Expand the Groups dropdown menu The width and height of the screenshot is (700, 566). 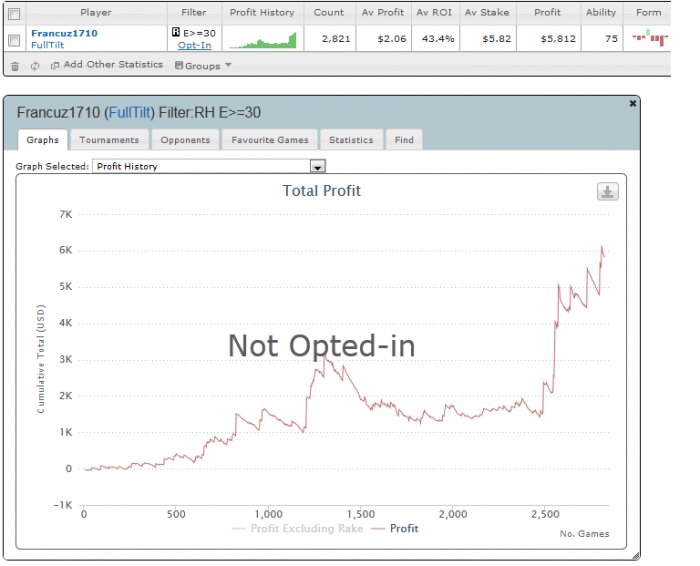pyautogui.click(x=203, y=66)
